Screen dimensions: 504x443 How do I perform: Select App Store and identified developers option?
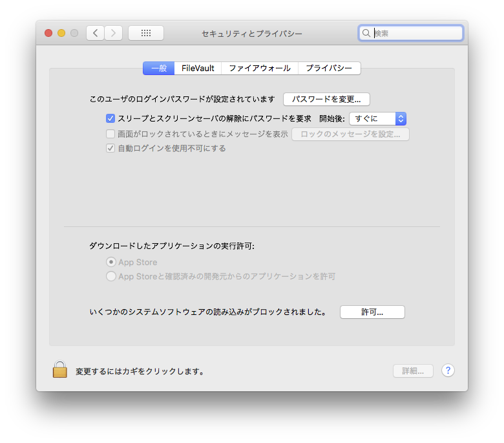pos(111,276)
